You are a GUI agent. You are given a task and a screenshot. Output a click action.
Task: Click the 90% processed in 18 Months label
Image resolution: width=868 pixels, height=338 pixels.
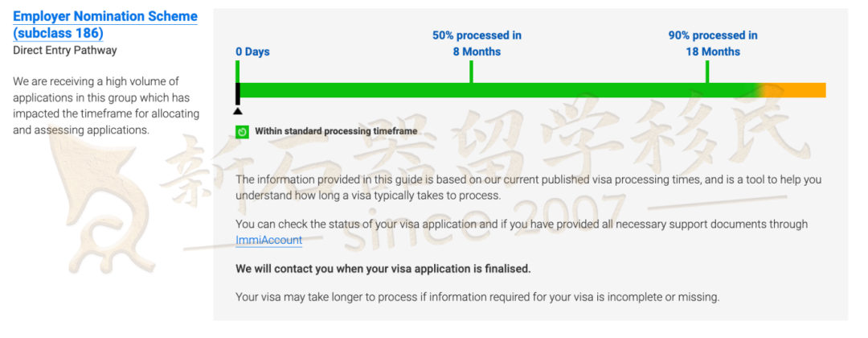click(x=713, y=43)
